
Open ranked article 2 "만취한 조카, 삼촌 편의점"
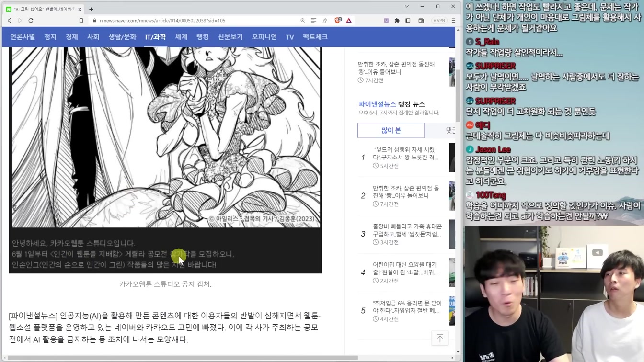tap(406, 192)
